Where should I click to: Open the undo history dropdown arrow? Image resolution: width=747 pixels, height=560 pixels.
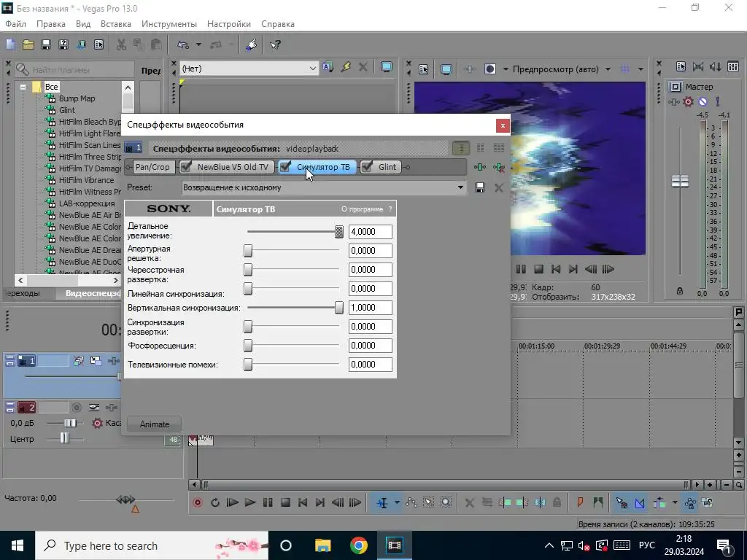click(x=198, y=44)
